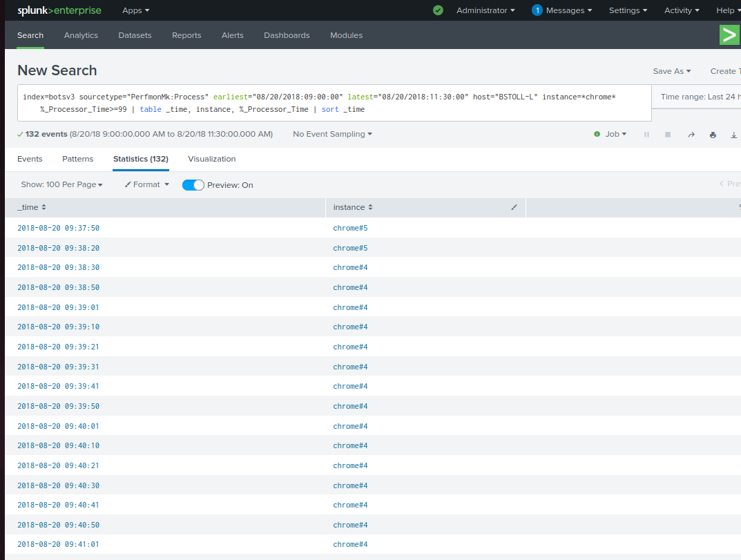Switch to the Visualization tab
Viewport: 741px width, 560px height.
212,159
